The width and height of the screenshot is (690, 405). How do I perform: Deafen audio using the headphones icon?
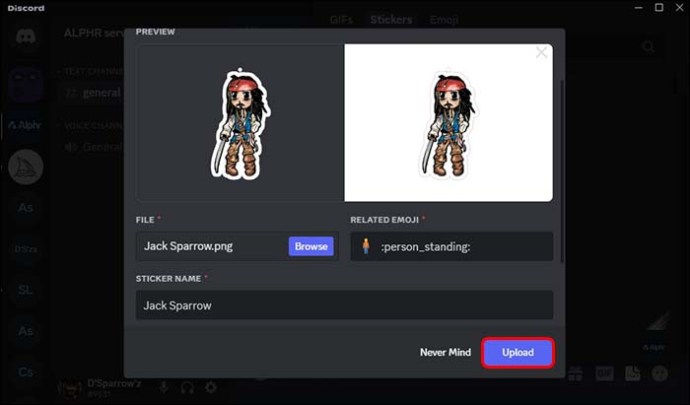tap(187, 387)
